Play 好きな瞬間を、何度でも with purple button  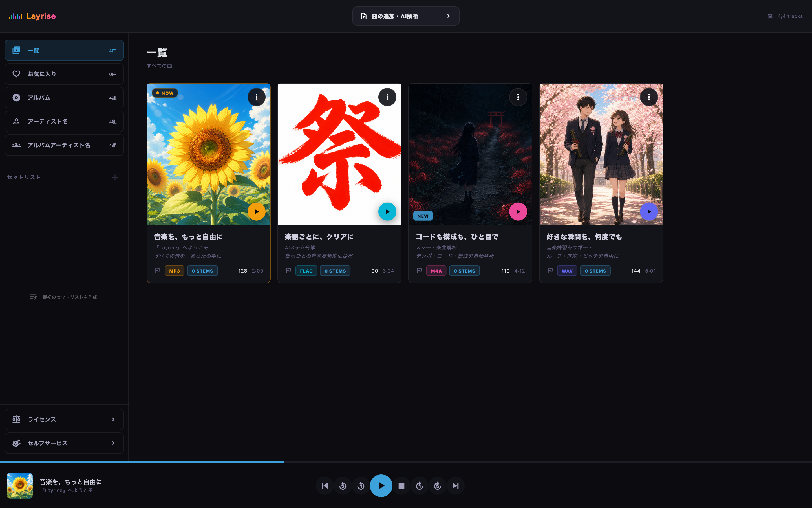(x=649, y=212)
